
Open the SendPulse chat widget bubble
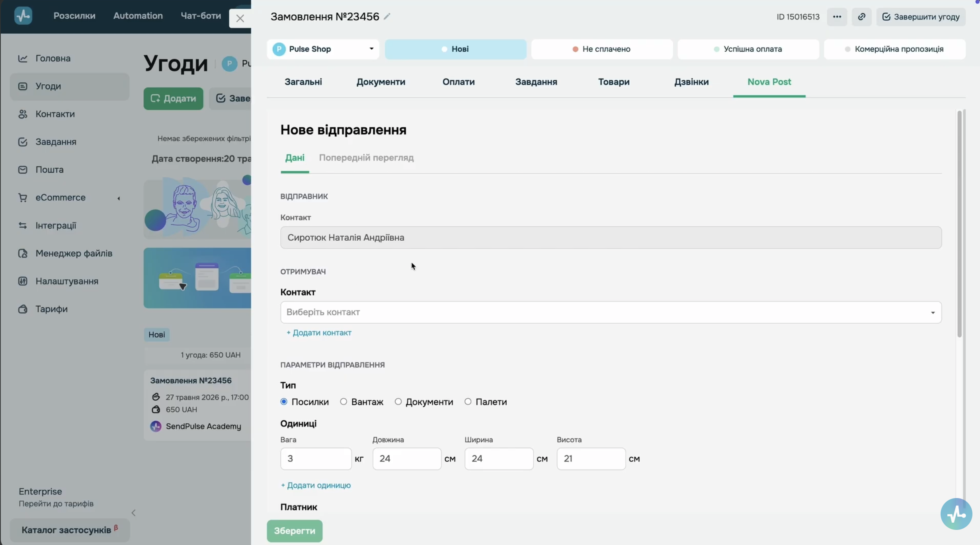coord(956,514)
